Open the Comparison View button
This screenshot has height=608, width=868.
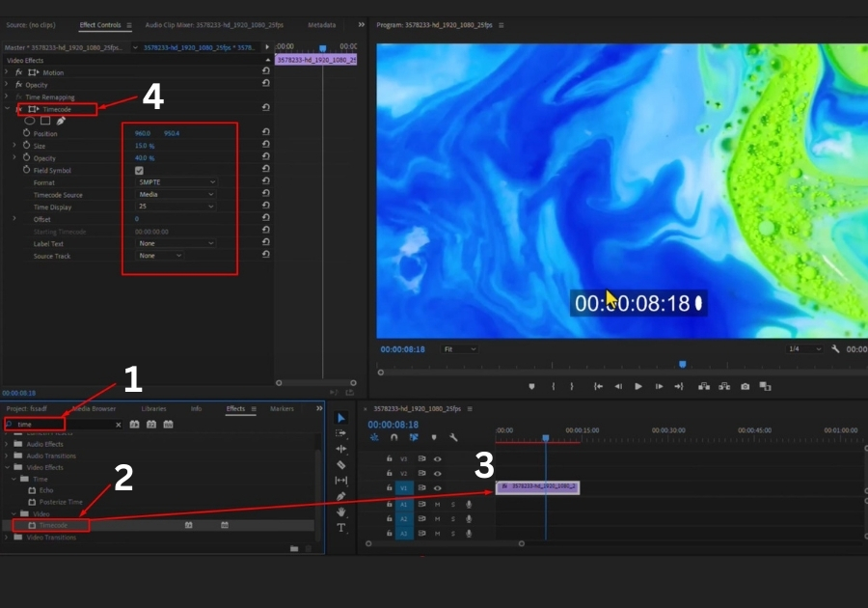point(765,386)
